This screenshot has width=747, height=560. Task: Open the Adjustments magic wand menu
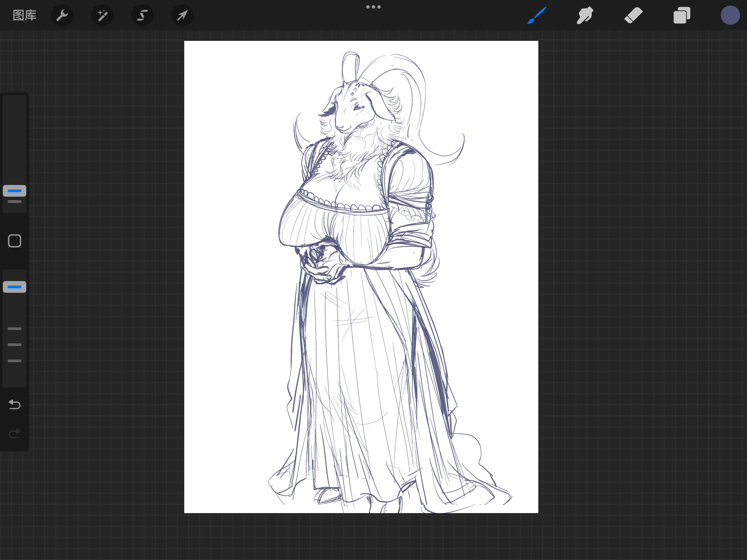click(x=102, y=15)
